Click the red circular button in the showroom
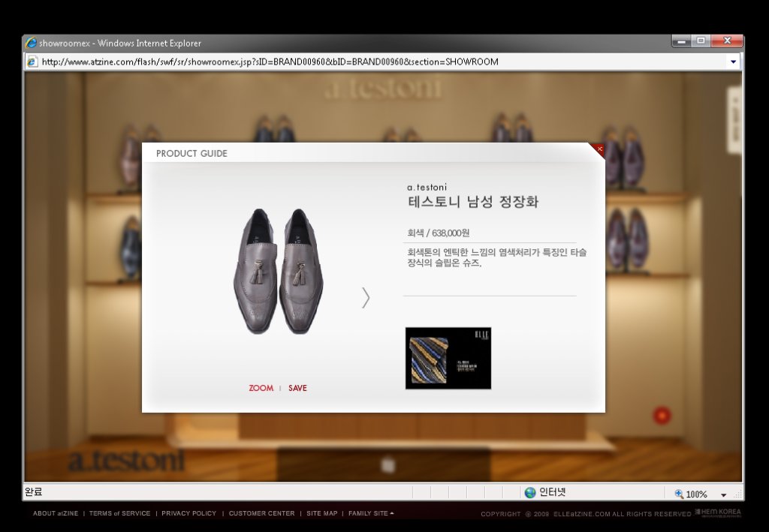769x532 pixels. [x=662, y=416]
